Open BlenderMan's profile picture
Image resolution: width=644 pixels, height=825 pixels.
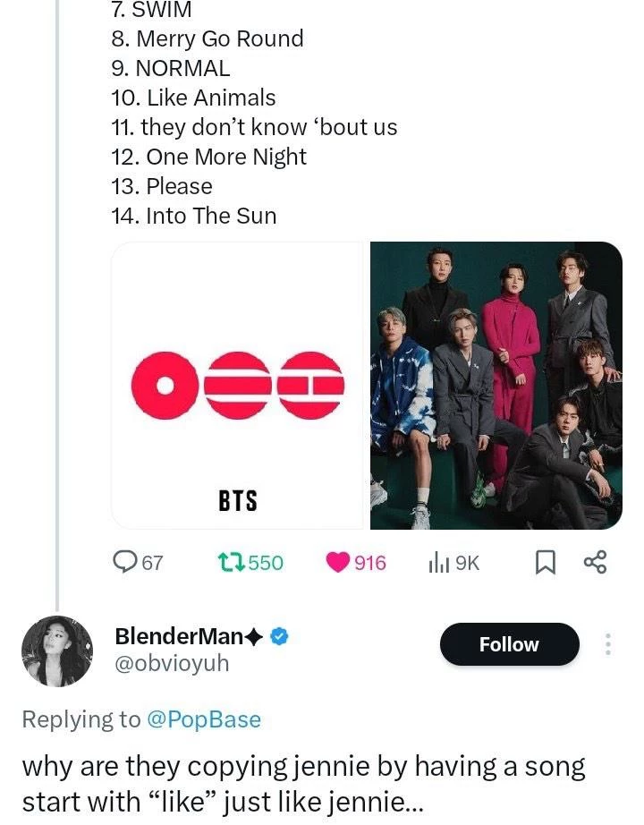point(57,651)
